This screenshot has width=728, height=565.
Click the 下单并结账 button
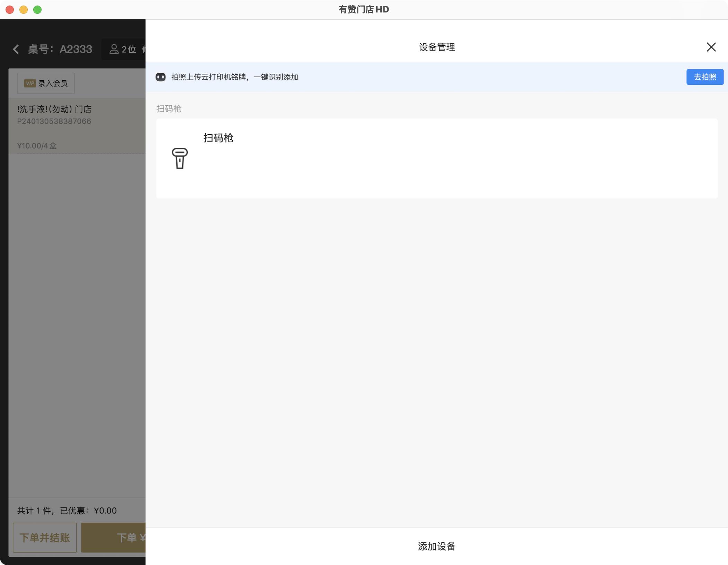pos(45,537)
